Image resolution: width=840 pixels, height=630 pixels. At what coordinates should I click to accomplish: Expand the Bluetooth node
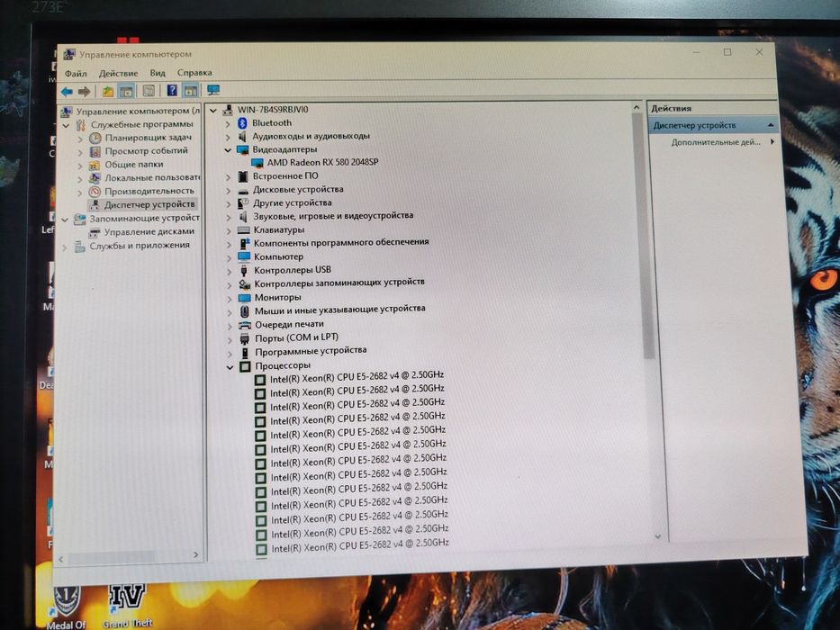click(228, 124)
